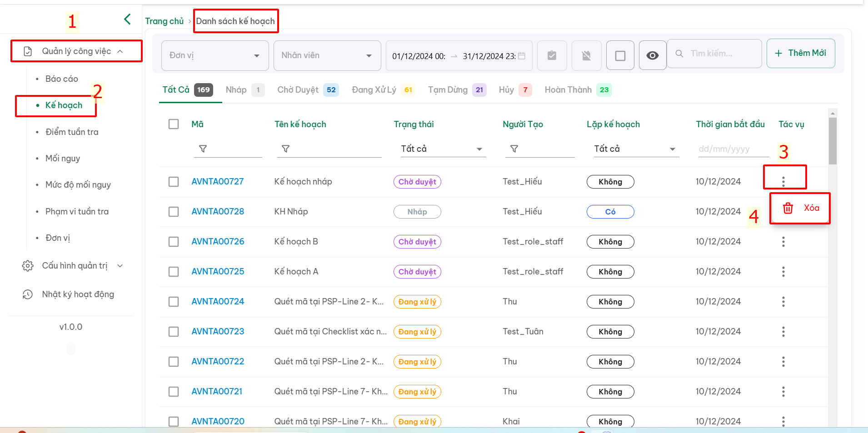
Task: Check the box for AVNTA00722
Action: 174,362
